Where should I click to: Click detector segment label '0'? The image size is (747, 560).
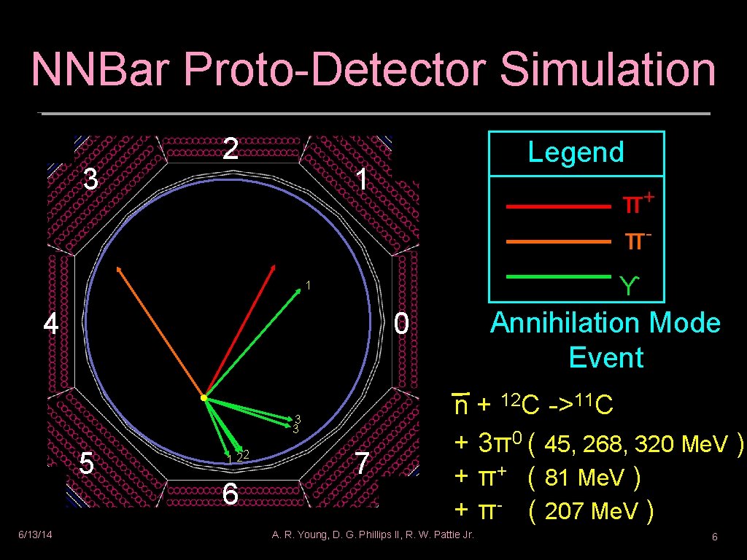click(x=401, y=324)
